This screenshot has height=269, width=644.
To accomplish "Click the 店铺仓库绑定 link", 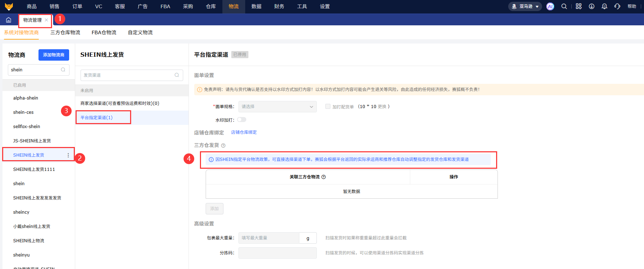I will pos(244,132).
